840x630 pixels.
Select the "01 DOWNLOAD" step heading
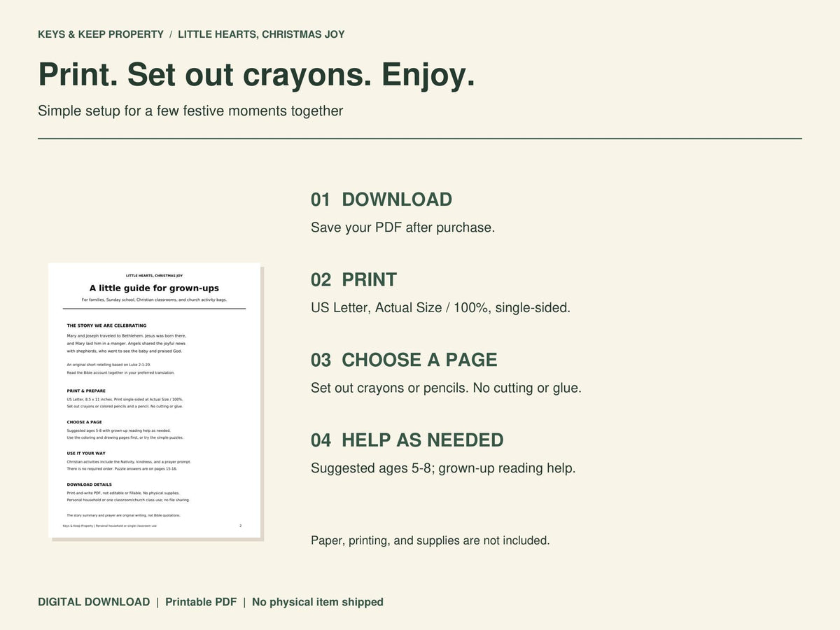[381, 199]
